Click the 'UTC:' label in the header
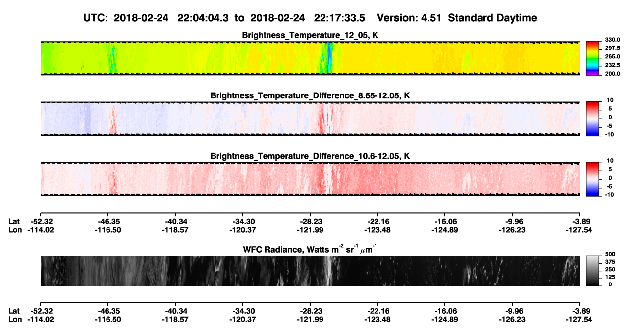 96,18
